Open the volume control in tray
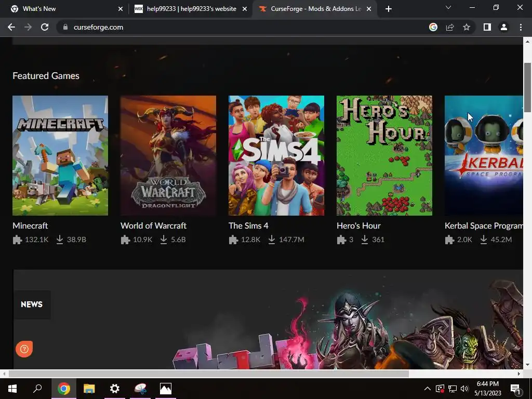Viewport: 532px width, 399px height. click(x=464, y=389)
